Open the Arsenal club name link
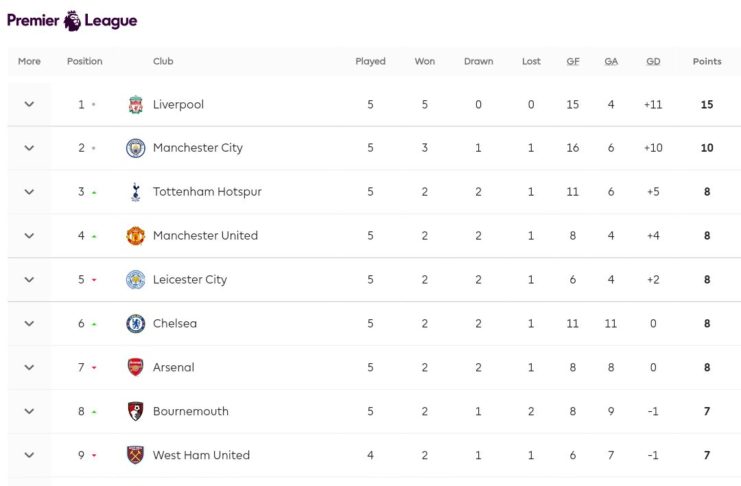The image size is (741, 486). coord(174,367)
